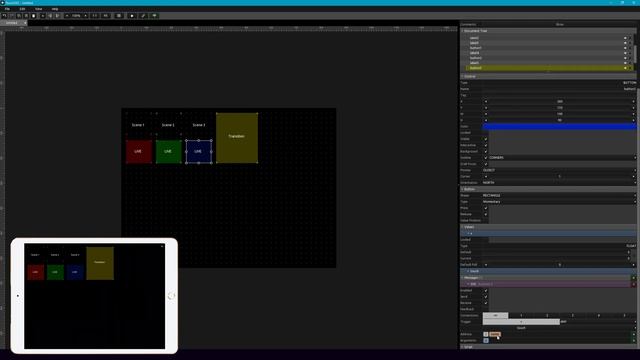
Task: Toggle the Release checkbox
Action: point(486,214)
